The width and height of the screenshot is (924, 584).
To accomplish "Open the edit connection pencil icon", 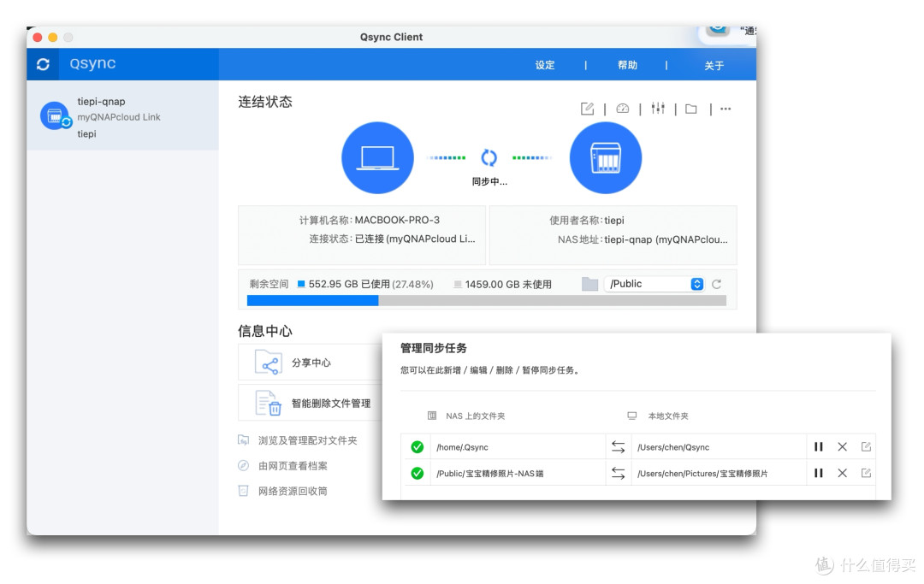I will click(587, 109).
